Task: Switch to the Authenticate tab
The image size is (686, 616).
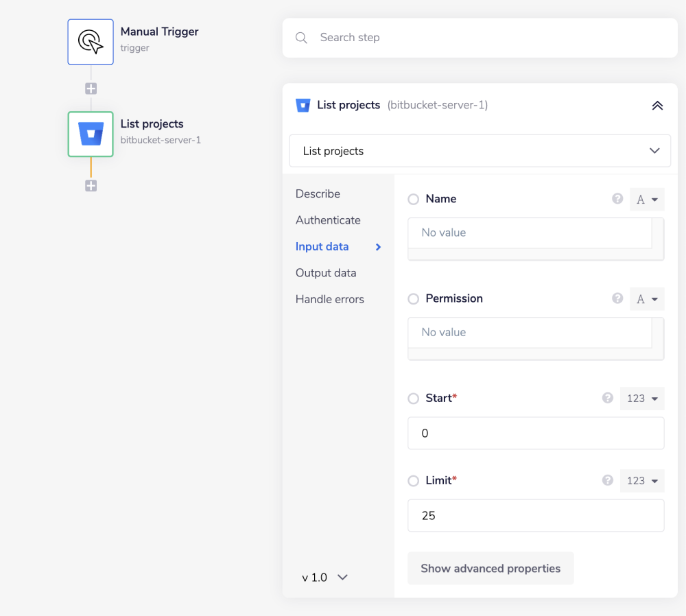Action: click(x=328, y=220)
